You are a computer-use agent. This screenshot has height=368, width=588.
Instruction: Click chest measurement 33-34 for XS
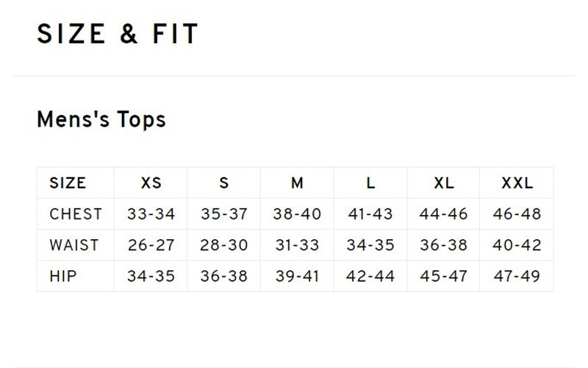(x=151, y=214)
